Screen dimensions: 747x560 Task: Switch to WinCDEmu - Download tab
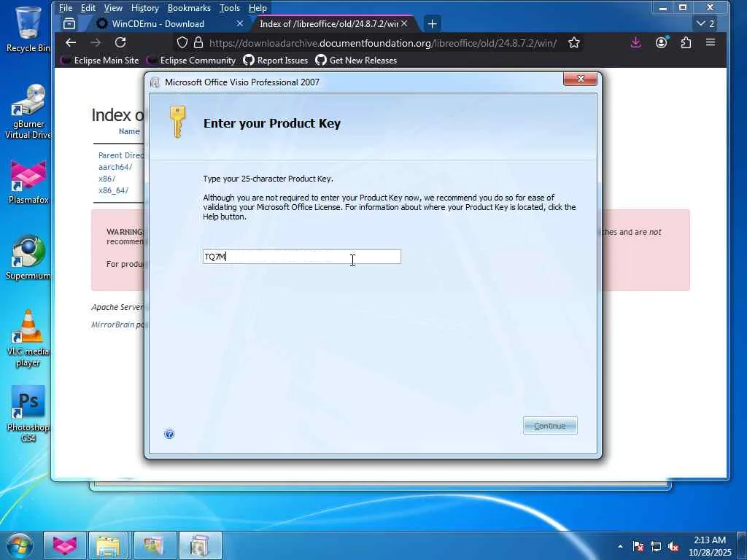click(158, 24)
